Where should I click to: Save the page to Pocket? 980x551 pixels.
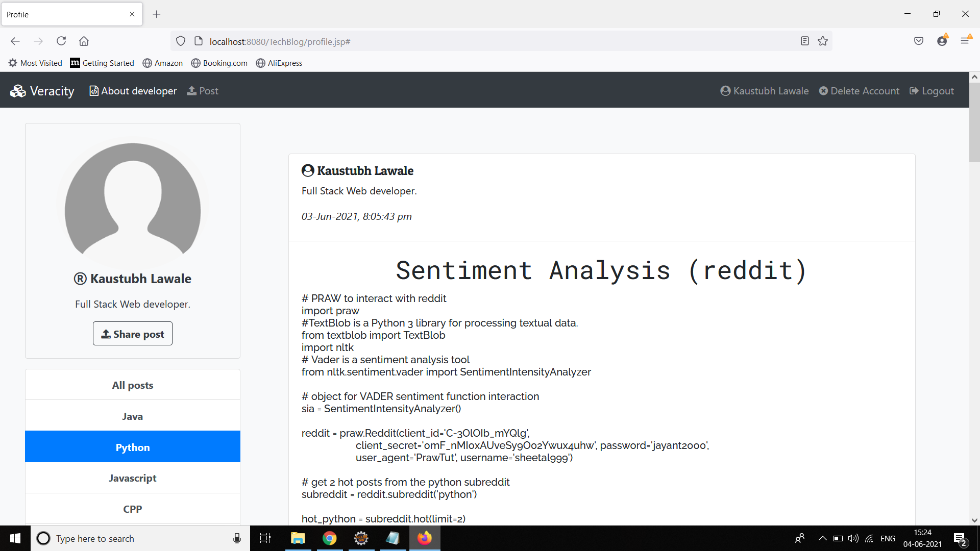pos(919,41)
